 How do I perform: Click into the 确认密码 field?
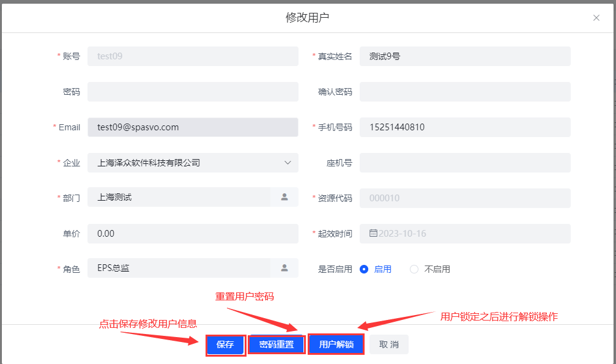[x=465, y=92]
